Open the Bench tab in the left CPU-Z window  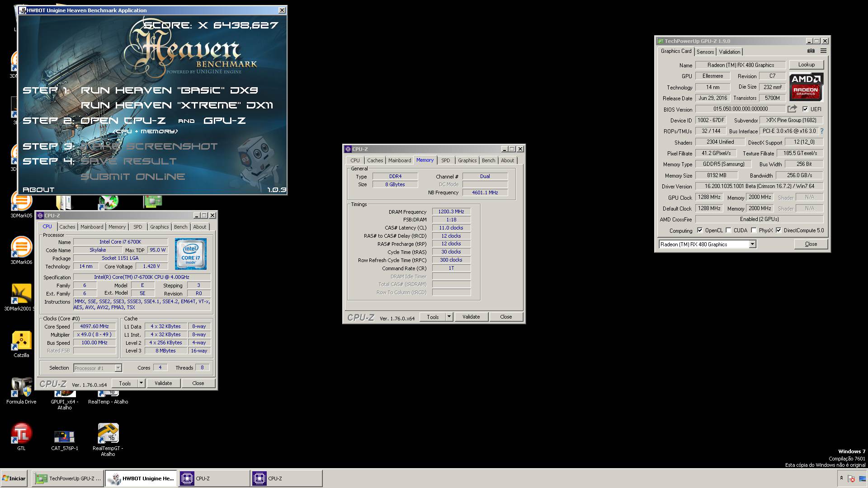[180, 227]
